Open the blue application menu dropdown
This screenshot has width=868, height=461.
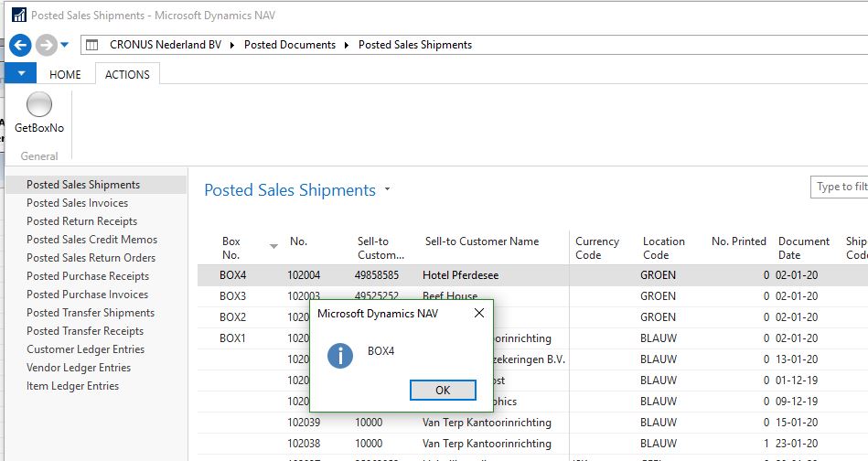click(x=20, y=74)
